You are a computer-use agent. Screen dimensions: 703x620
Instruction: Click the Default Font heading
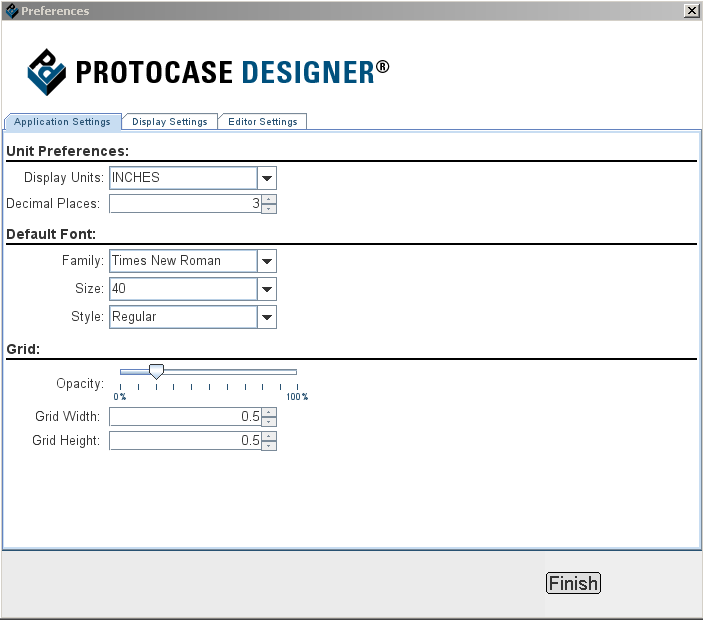coord(51,234)
